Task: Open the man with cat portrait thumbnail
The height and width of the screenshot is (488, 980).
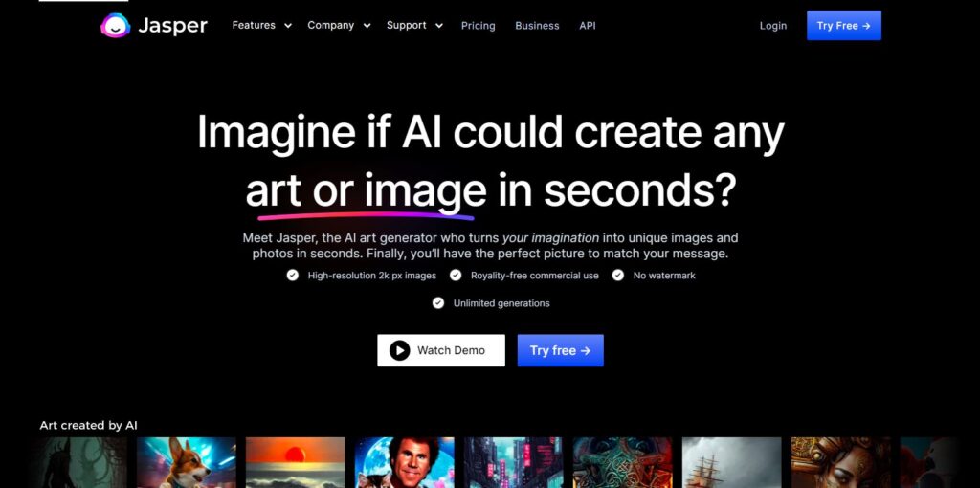Action: click(405, 462)
